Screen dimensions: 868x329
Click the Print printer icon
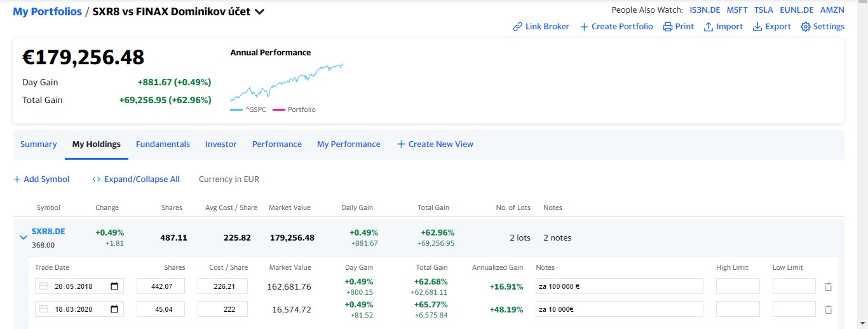[x=667, y=27]
